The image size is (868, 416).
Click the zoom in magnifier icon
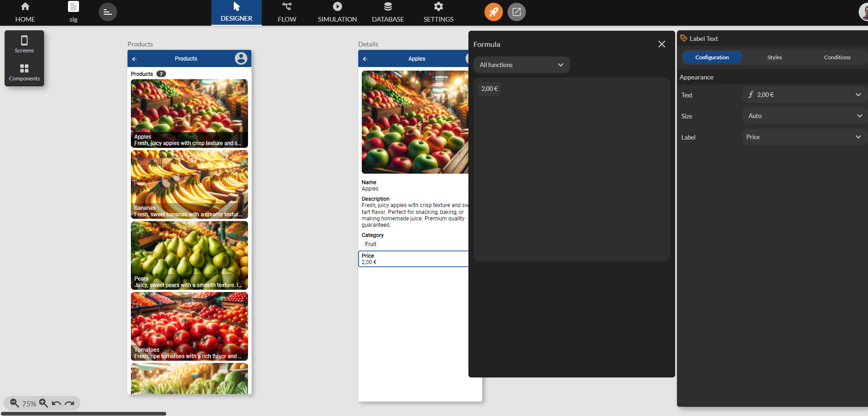pos(44,403)
